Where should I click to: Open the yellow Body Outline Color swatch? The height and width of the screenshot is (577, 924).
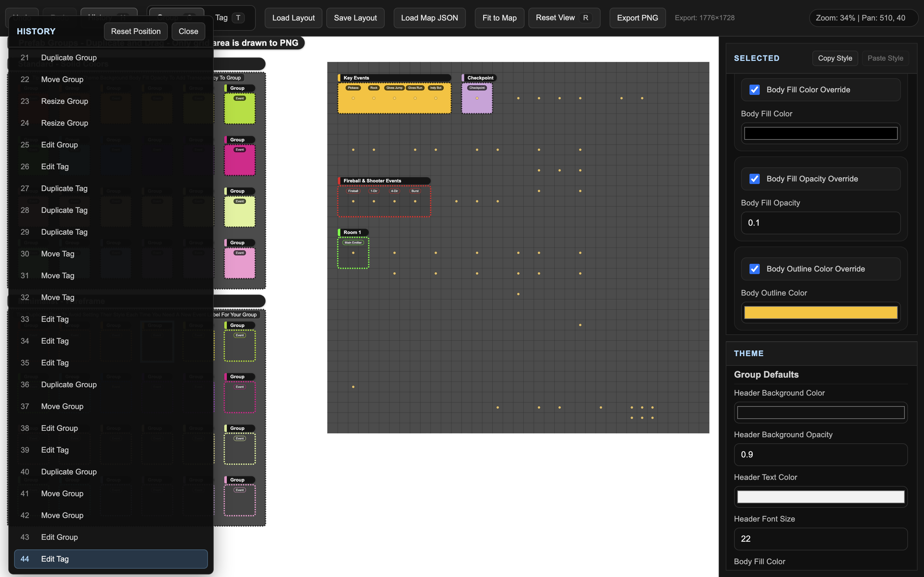pos(820,313)
